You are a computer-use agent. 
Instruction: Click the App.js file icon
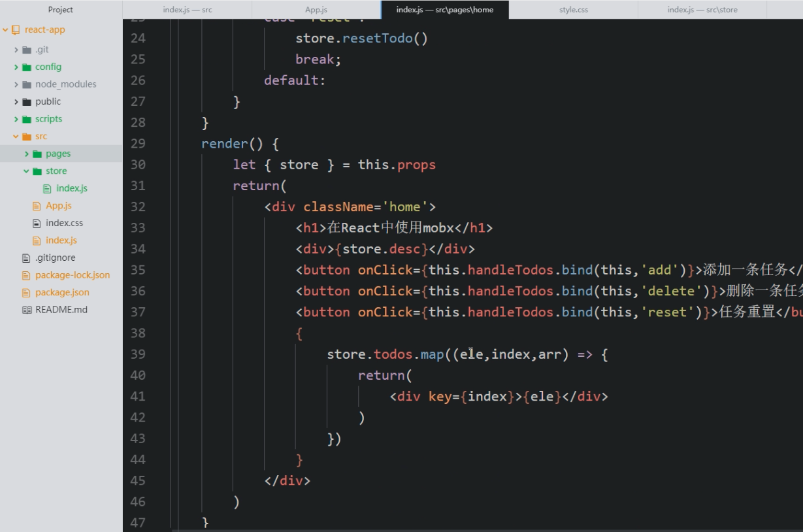pos(37,206)
